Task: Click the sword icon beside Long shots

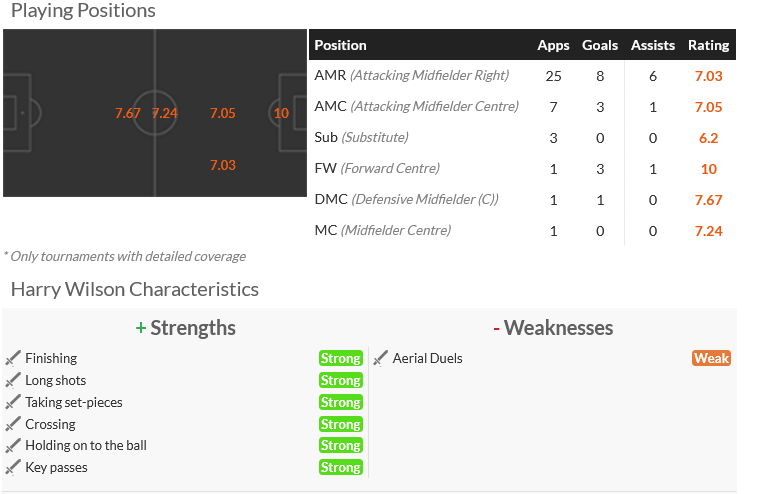Action: [x=13, y=380]
